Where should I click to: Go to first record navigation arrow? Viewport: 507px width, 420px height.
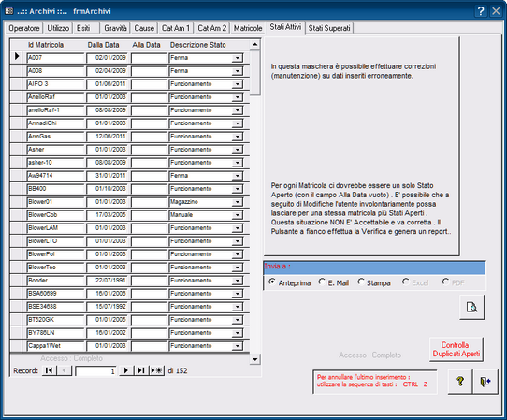point(50,370)
